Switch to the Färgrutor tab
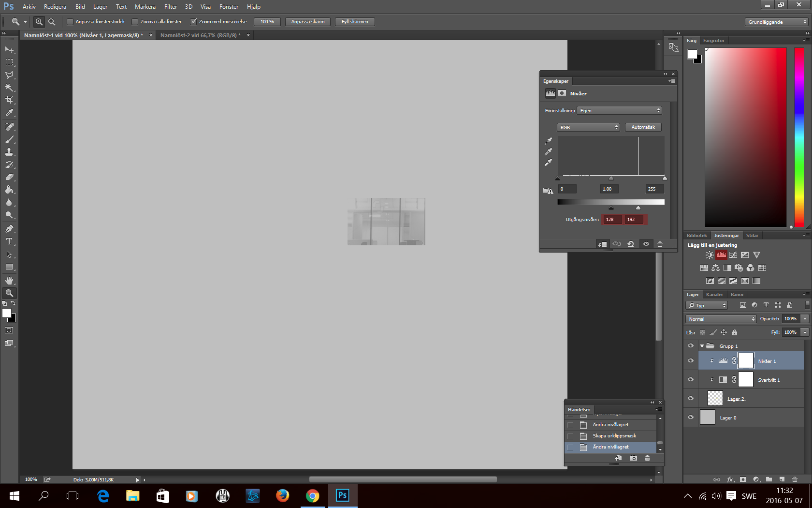The image size is (812, 508). [714, 41]
